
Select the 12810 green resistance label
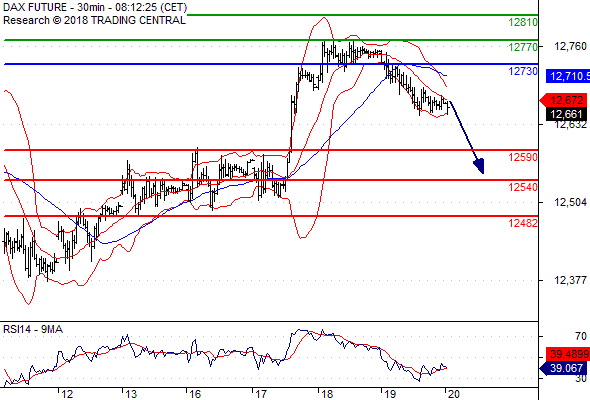(523, 23)
